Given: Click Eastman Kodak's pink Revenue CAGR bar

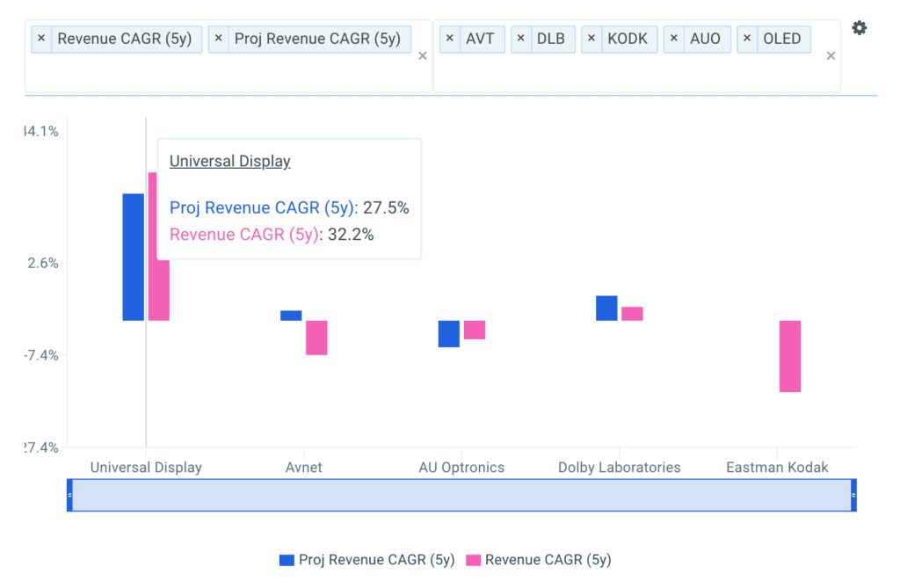Looking at the screenshot, I should click(x=789, y=356).
